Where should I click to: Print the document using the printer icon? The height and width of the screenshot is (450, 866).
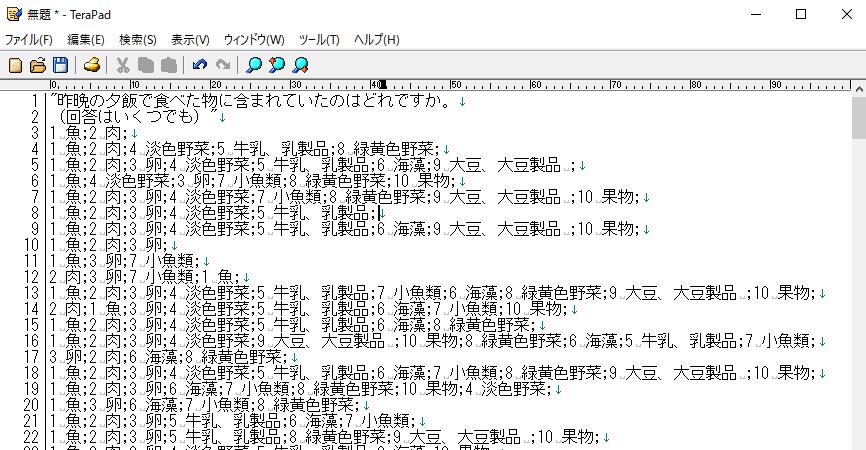coord(92,66)
